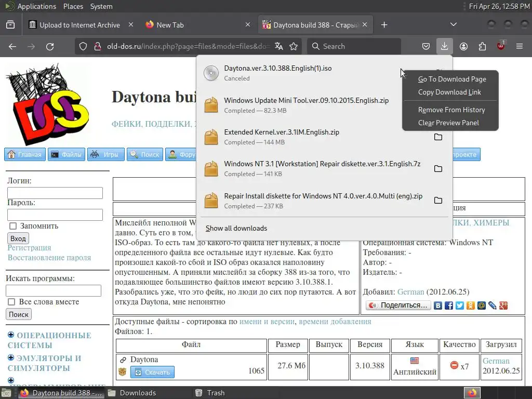Go back with the browser back arrow
This screenshot has height=399, width=532.
(12, 46)
